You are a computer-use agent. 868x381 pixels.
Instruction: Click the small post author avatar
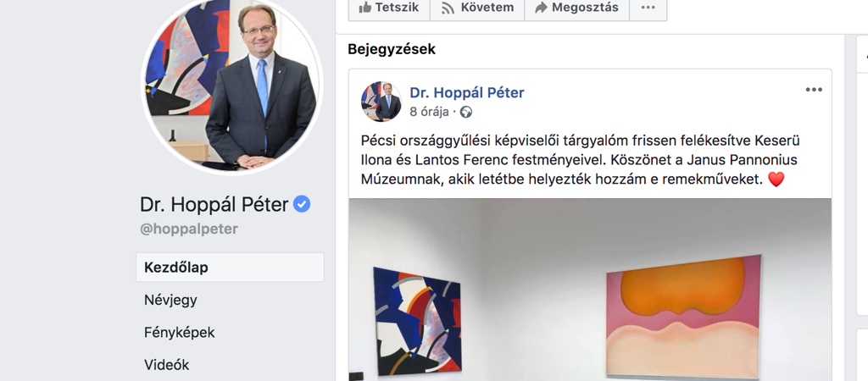tap(381, 102)
